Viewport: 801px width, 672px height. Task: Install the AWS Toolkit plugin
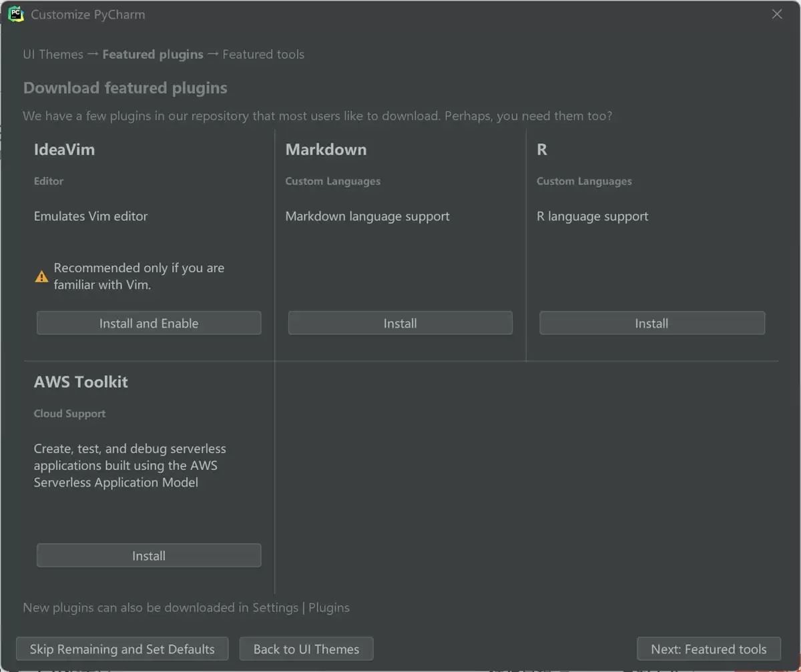[x=149, y=555]
